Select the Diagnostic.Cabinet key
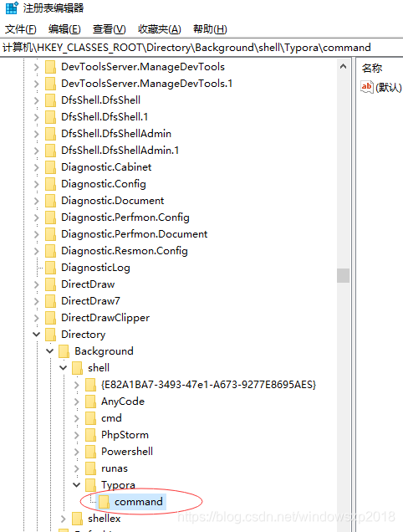Screen dimensions: 403x532 pyautogui.click(x=106, y=167)
